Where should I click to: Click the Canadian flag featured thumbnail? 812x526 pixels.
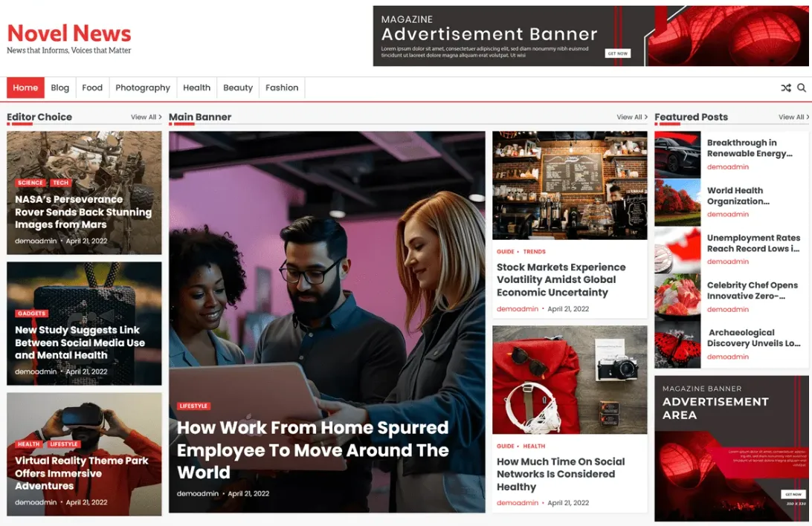tap(677, 250)
